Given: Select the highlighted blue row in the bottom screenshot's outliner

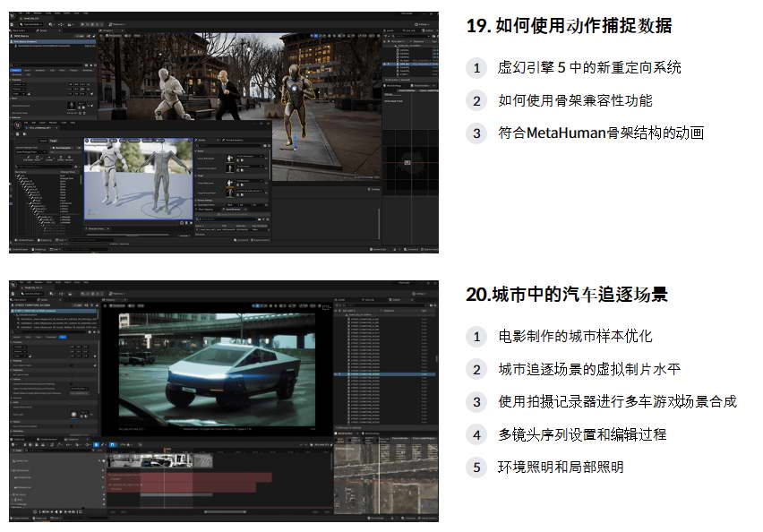Looking at the screenshot, I should pyautogui.click(x=385, y=373).
